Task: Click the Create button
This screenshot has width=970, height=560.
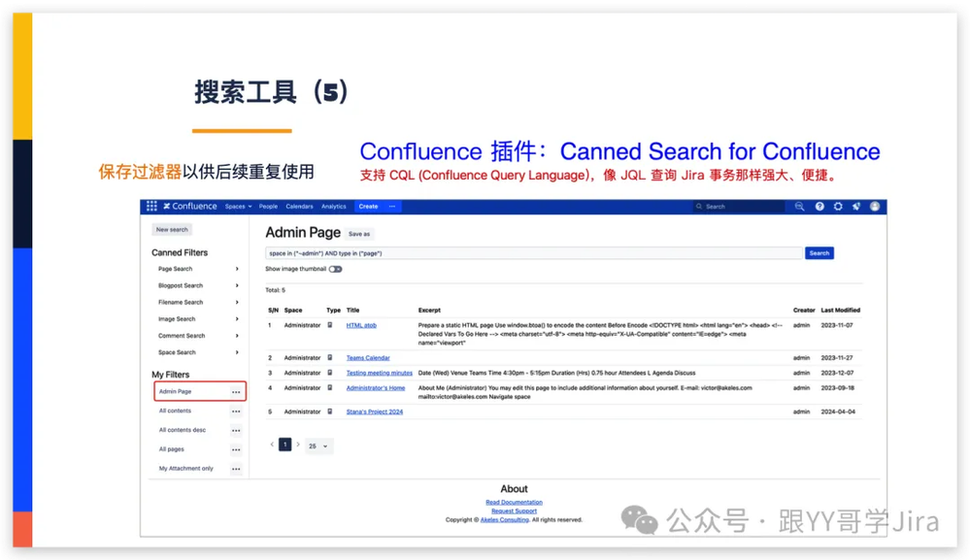Action: [368, 207]
